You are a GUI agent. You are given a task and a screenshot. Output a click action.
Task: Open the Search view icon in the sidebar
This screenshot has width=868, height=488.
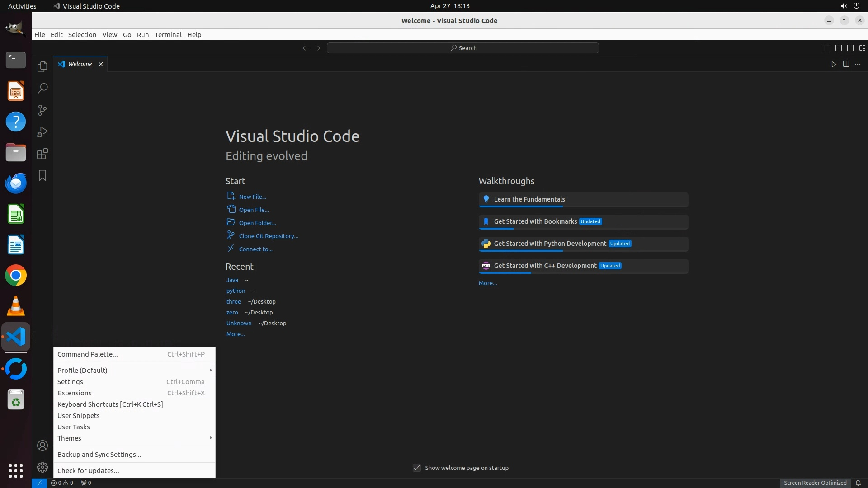click(42, 88)
